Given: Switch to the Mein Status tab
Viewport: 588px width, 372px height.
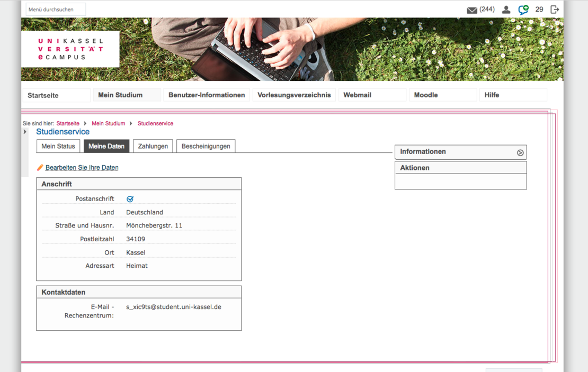Looking at the screenshot, I should 58,147.
